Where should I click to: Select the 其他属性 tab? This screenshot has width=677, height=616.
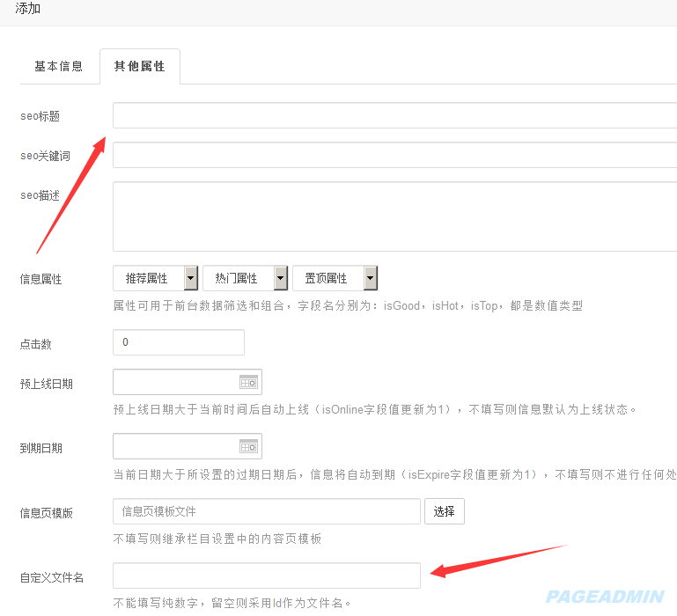click(139, 67)
